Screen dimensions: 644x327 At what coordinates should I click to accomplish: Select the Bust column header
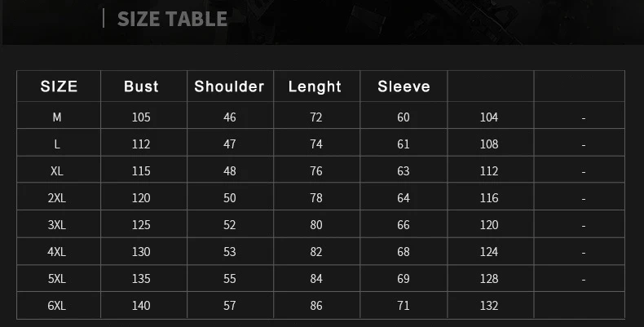141,86
